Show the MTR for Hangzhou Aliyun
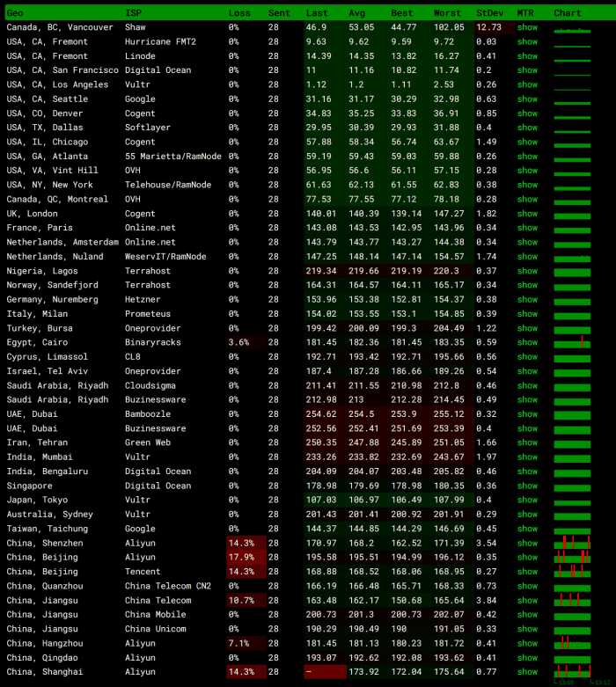The width and height of the screenshot is (616, 687). (527, 644)
